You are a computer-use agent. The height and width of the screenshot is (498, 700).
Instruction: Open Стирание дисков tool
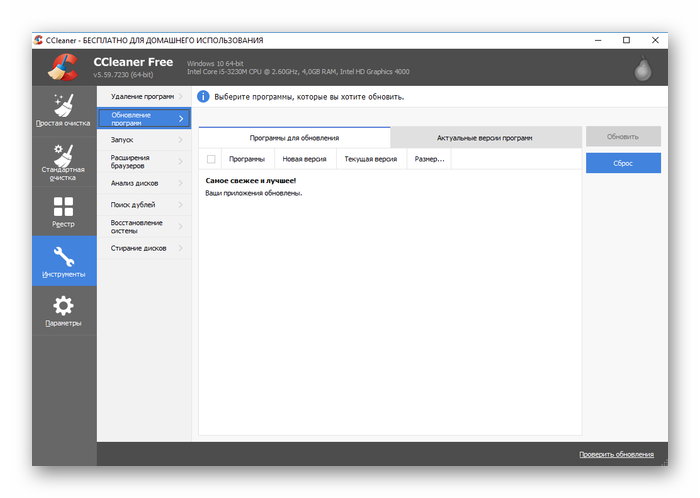pyautogui.click(x=144, y=248)
